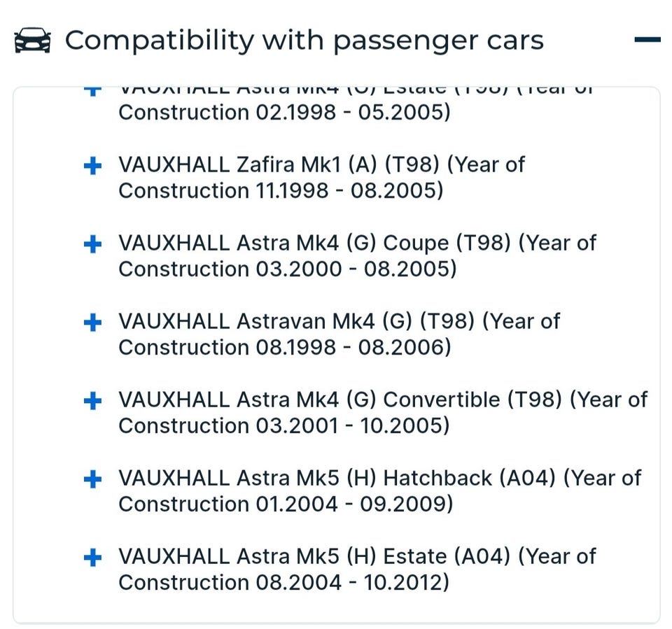Open the VAUXHALL Astra Mk4 Coupe entry
This screenshot has width=672, height=629.
356,243
